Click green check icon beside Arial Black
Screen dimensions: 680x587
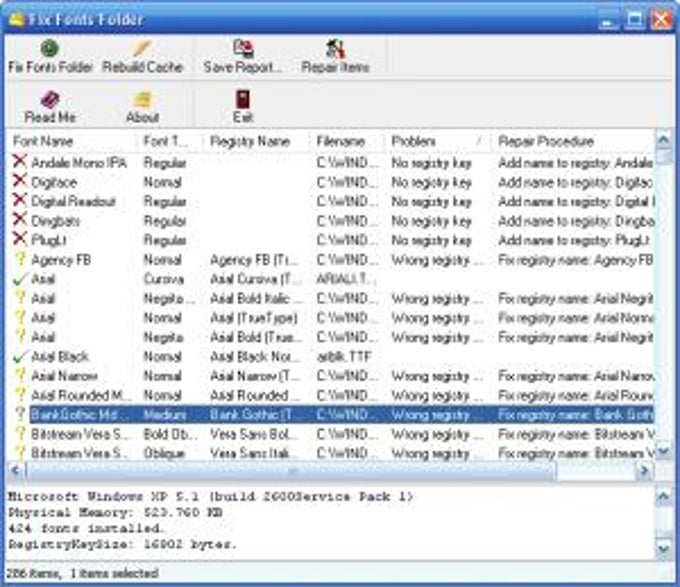click(20, 356)
